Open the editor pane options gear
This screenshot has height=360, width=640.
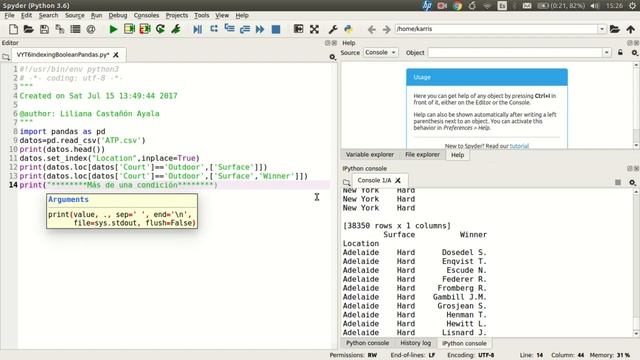[x=333, y=57]
